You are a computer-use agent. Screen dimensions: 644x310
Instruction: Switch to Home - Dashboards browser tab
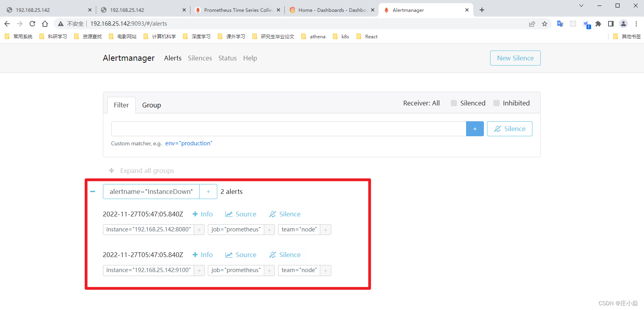click(332, 10)
